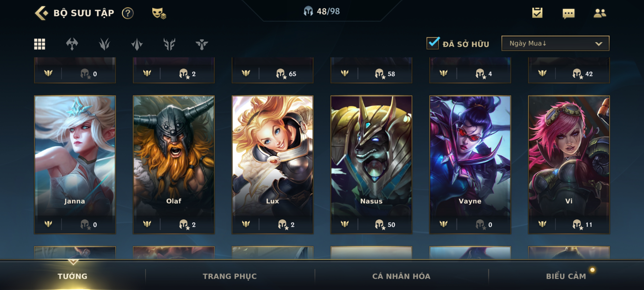Open the help question mark icon

[128, 13]
